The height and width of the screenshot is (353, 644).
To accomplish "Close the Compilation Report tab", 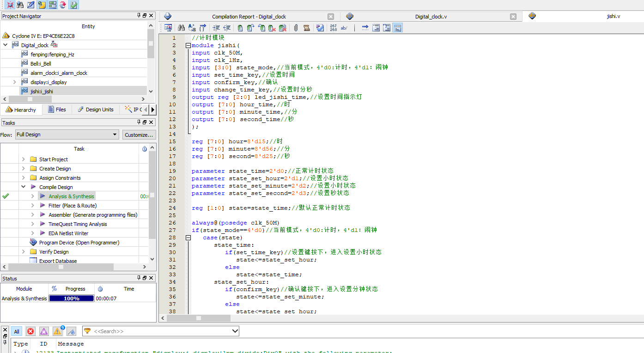I will (331, 17).
